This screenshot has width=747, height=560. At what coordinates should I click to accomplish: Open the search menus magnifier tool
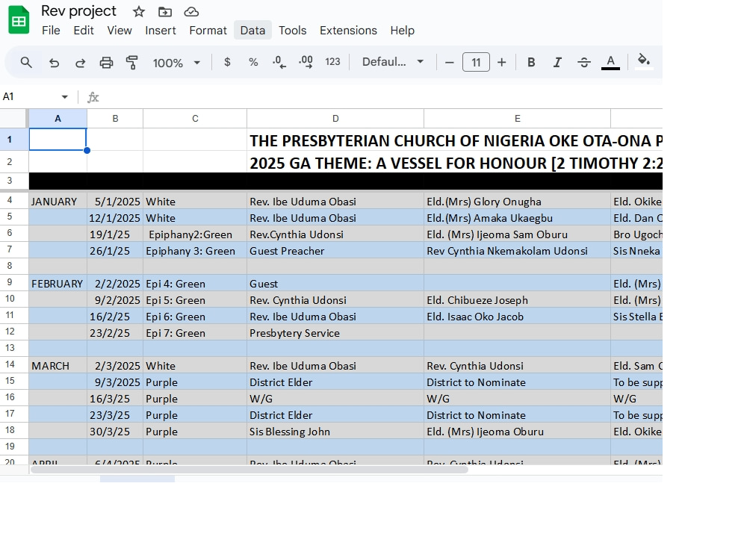(26, 63)
